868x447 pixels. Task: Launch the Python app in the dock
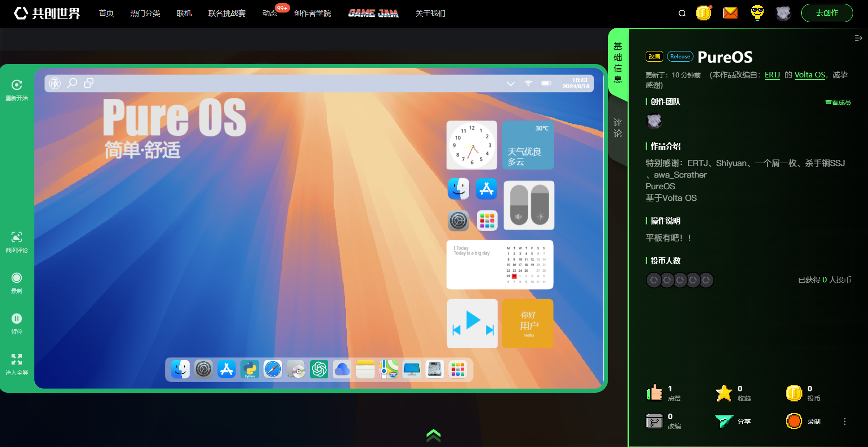[x=250, y=369]
